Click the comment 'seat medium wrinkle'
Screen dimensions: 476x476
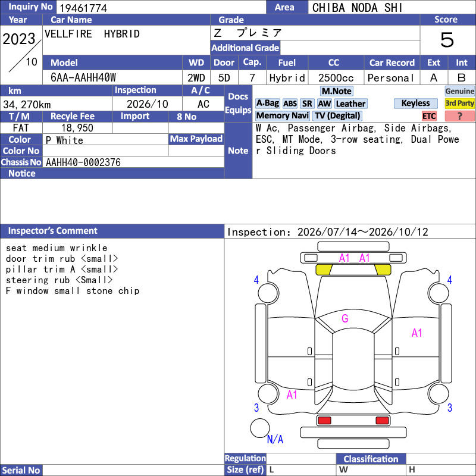click(x=57, y=248)
